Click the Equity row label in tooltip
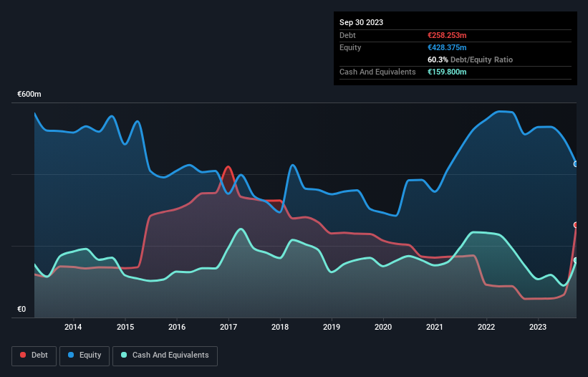The image size is (588, 377). point(350,47)
